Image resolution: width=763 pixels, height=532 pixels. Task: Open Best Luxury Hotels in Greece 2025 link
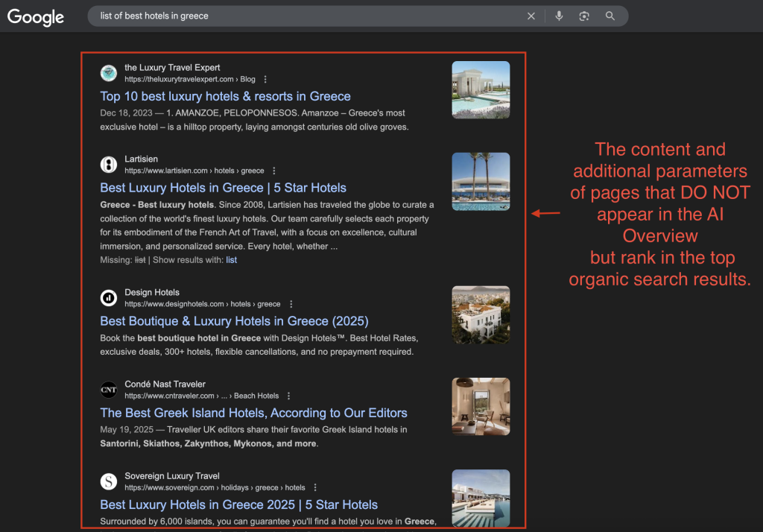pos(239,504)
